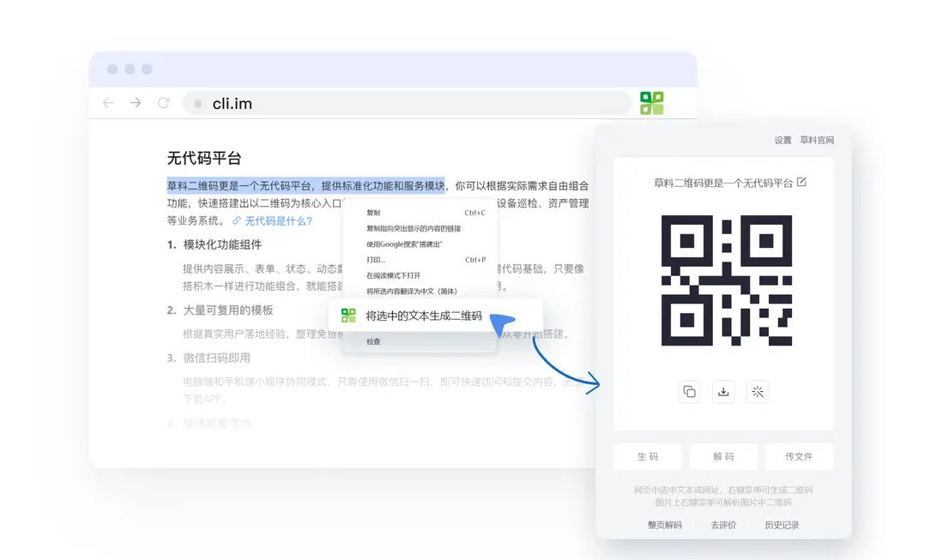Choose 复制 in the context menu
The width and height of the screenshot is (942, 560).
point(420,213)
